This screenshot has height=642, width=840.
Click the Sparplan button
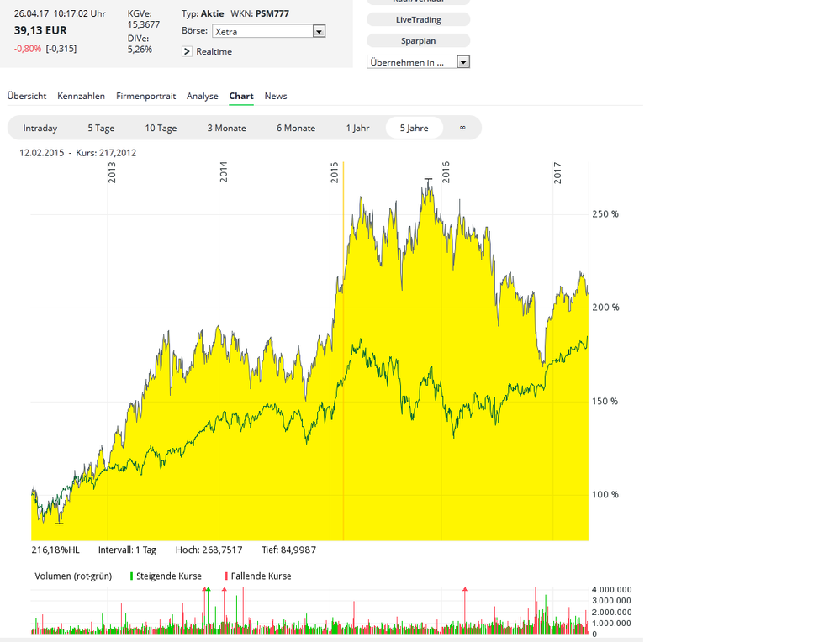coord(418,40)
